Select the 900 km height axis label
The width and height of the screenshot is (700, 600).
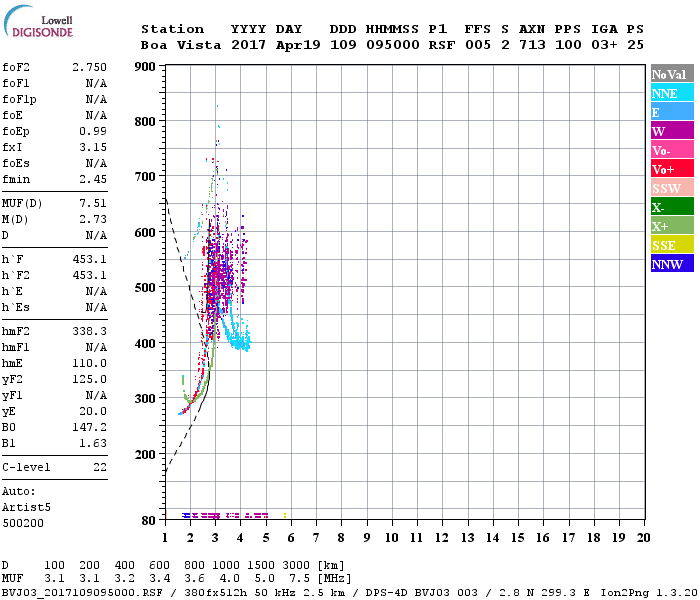144,67
